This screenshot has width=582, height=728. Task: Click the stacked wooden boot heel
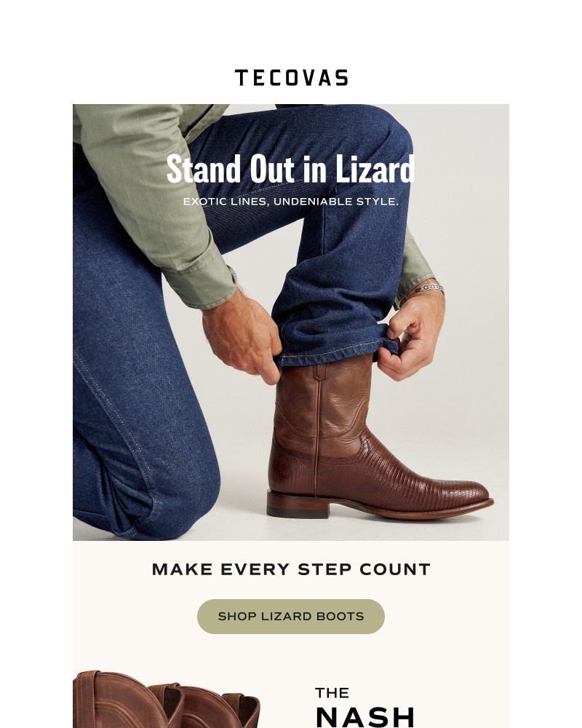tap(297, 505)
